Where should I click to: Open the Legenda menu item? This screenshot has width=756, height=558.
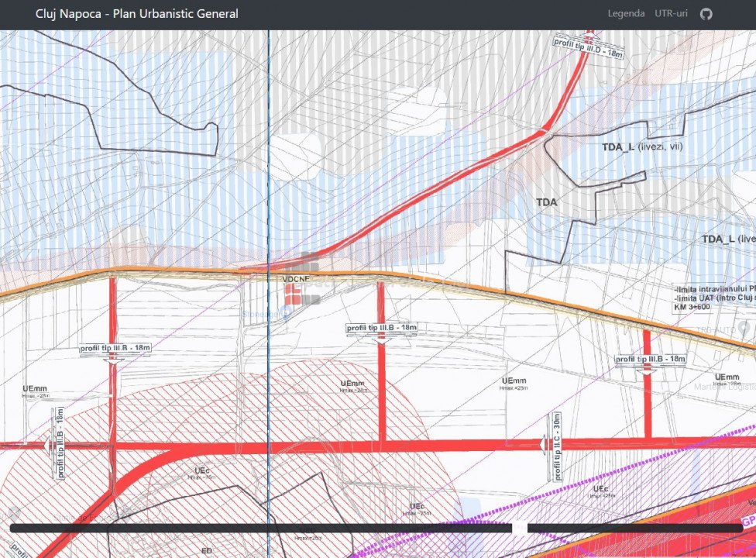pos(626,14)
